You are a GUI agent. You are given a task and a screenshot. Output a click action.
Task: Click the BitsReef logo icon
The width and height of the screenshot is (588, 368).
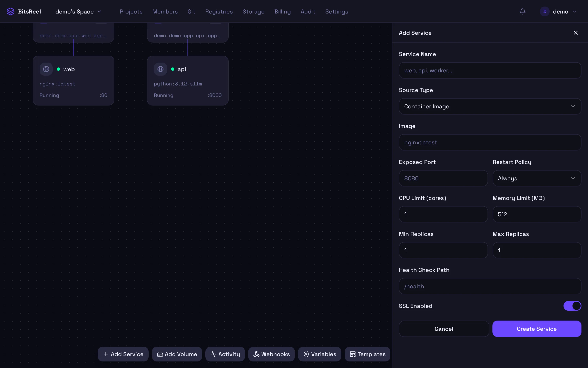[x=10, y=11]
